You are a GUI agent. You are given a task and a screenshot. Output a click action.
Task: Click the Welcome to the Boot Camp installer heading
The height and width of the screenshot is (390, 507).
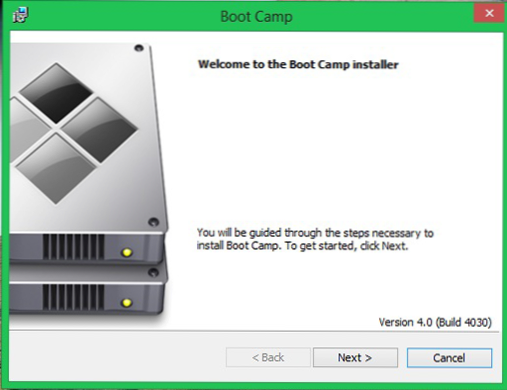298,64
